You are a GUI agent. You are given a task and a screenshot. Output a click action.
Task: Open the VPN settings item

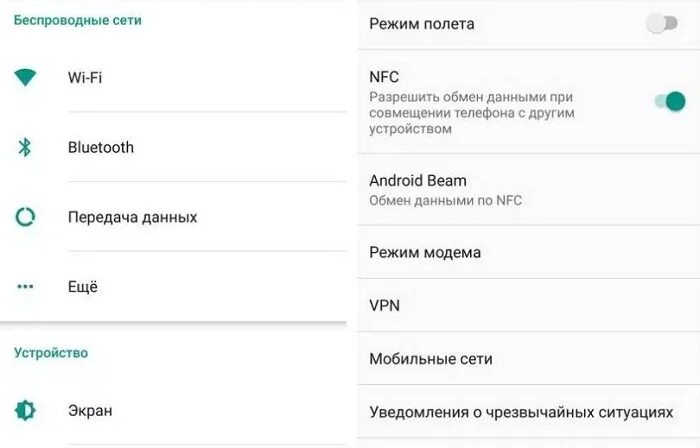tap(529, 305)
